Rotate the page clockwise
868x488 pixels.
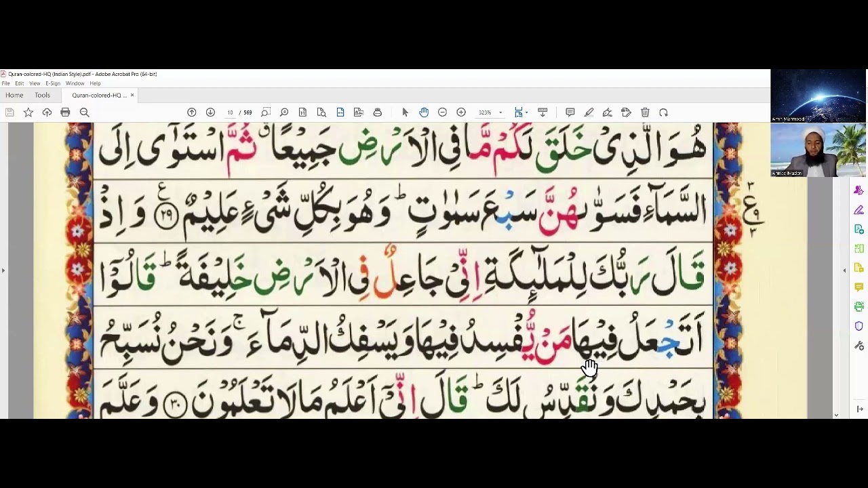pyautogui.click(x=664, y=113)
